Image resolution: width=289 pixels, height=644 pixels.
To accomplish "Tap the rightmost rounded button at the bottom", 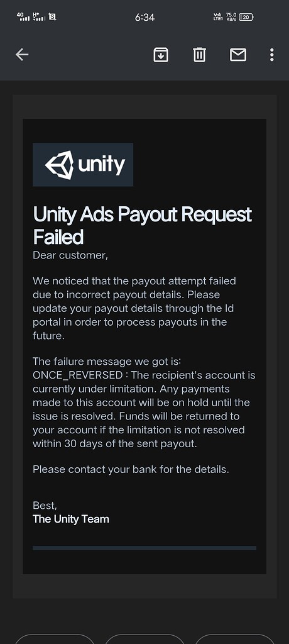I will click(234, 639).
